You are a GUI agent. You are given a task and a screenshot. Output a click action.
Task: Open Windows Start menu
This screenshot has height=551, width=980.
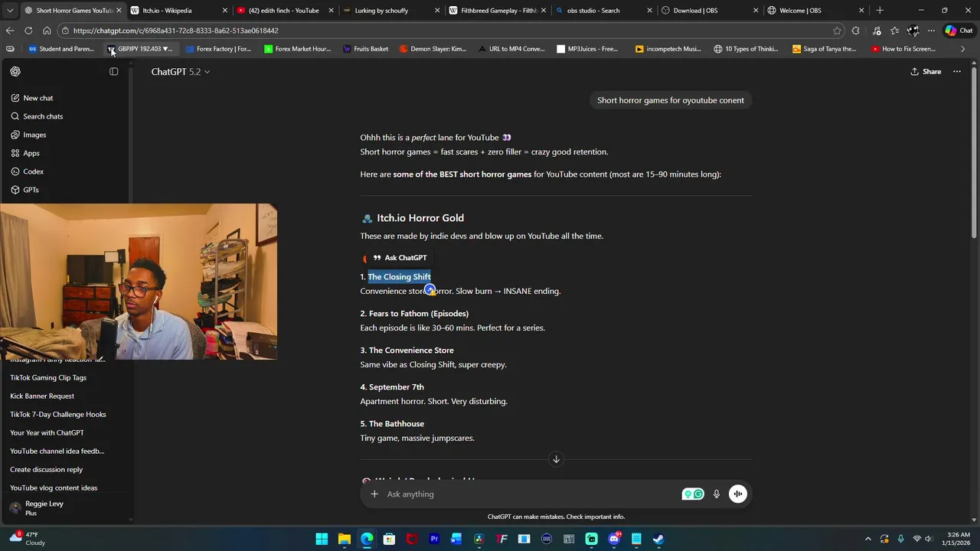(x=322, y=539)
